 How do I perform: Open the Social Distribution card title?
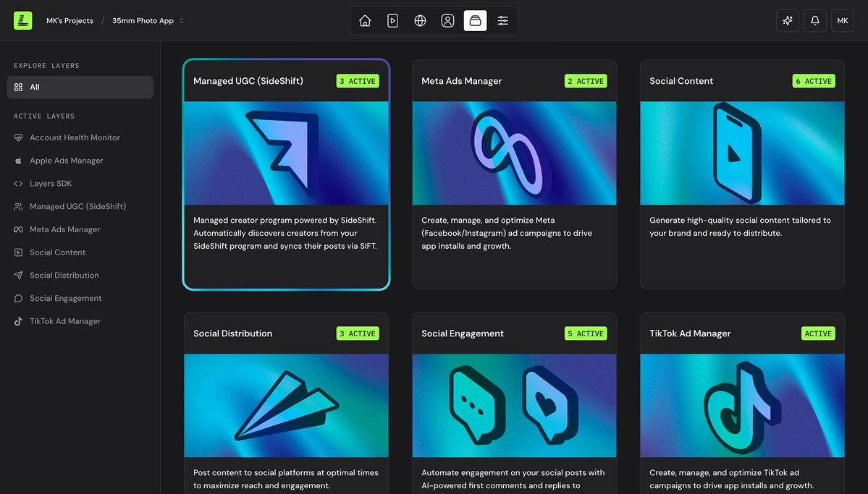232,333
